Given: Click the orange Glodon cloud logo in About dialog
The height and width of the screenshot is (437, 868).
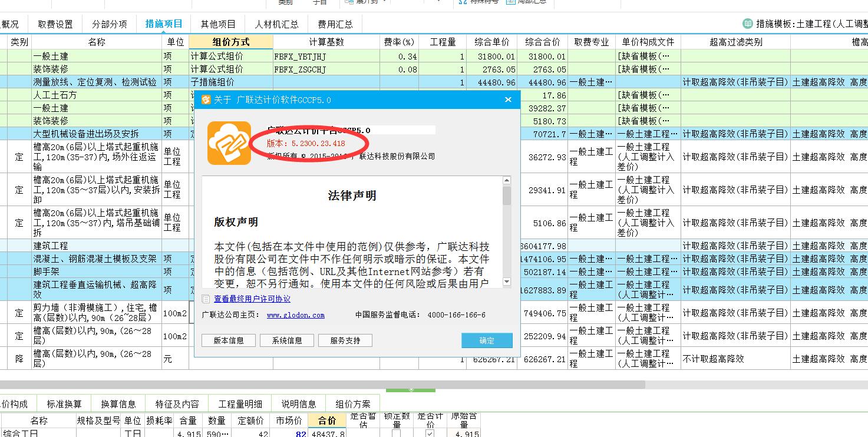Looking at the screenshot, I should tap(229, 143).
